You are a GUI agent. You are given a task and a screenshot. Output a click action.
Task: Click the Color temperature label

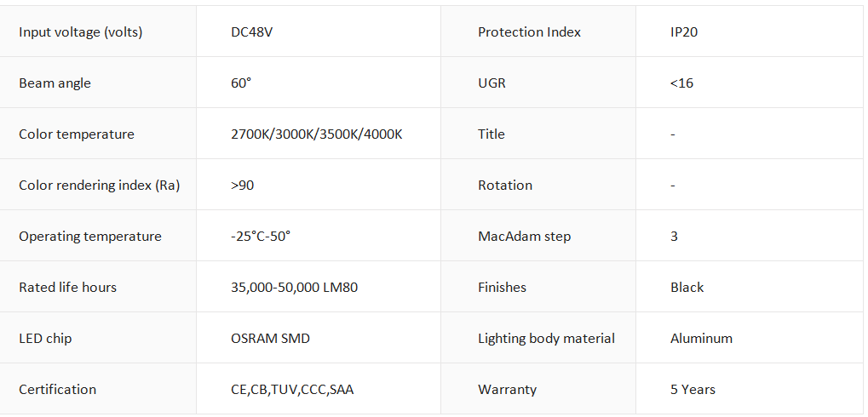[x=77, y=134]
